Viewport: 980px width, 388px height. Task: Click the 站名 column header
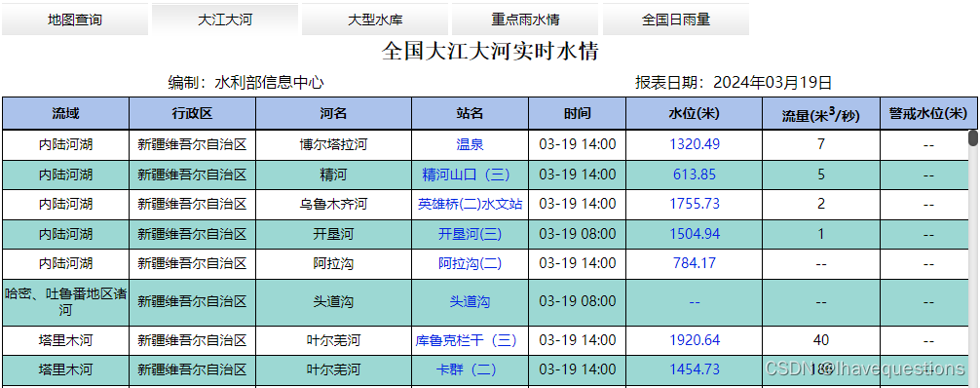470,113
